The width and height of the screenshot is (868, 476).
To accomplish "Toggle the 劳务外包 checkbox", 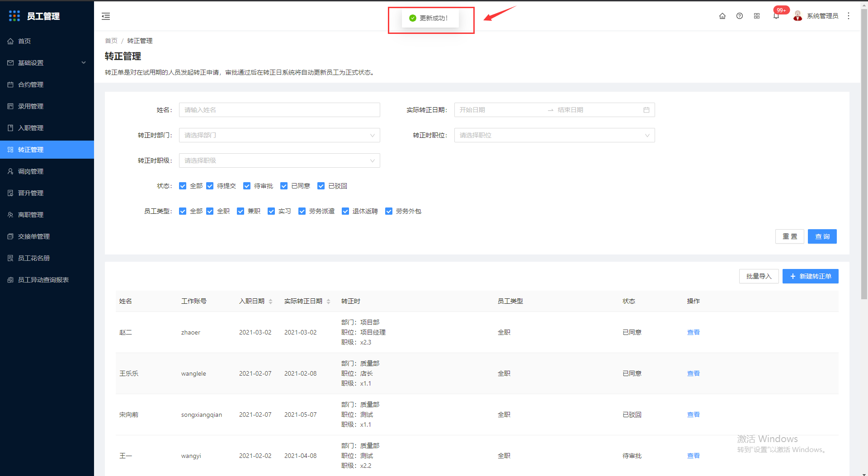I will pos(389,211).
